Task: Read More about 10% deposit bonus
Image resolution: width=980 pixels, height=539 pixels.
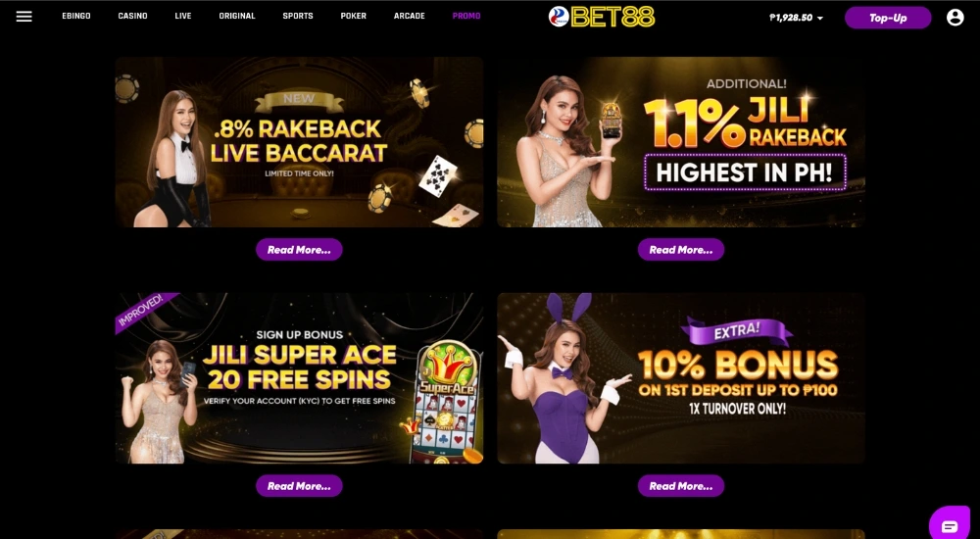Action: [681, 486]
